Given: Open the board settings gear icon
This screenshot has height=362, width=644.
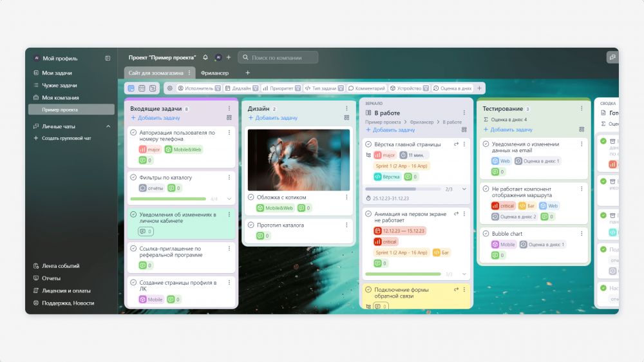Looking at the screenshot, I should coord(169,88).
